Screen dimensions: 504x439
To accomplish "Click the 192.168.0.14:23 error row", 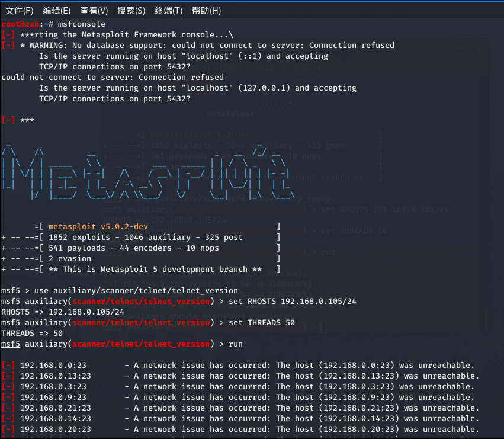I will 240,418.
